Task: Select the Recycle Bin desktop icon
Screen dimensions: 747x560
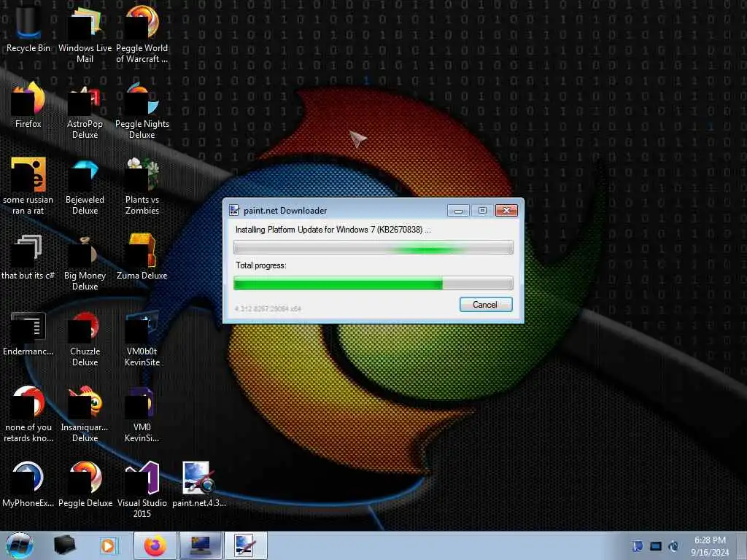Action: coord(28,28)
